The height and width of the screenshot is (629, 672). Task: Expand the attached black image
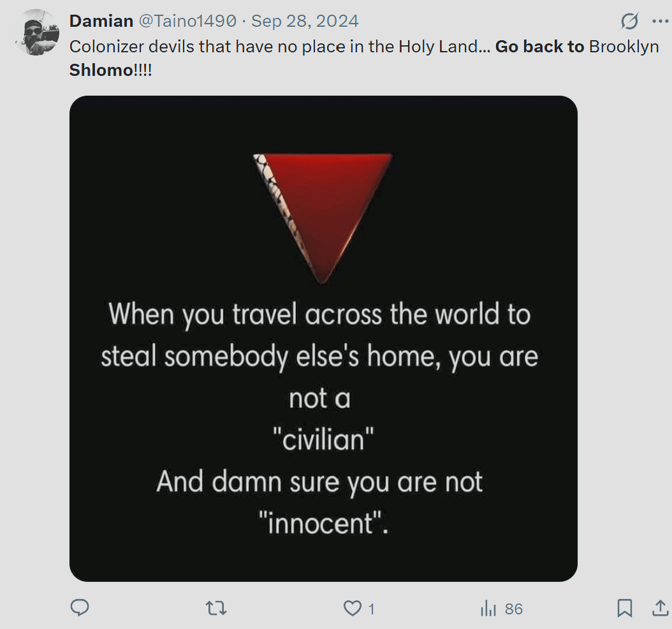coord(324,339)
